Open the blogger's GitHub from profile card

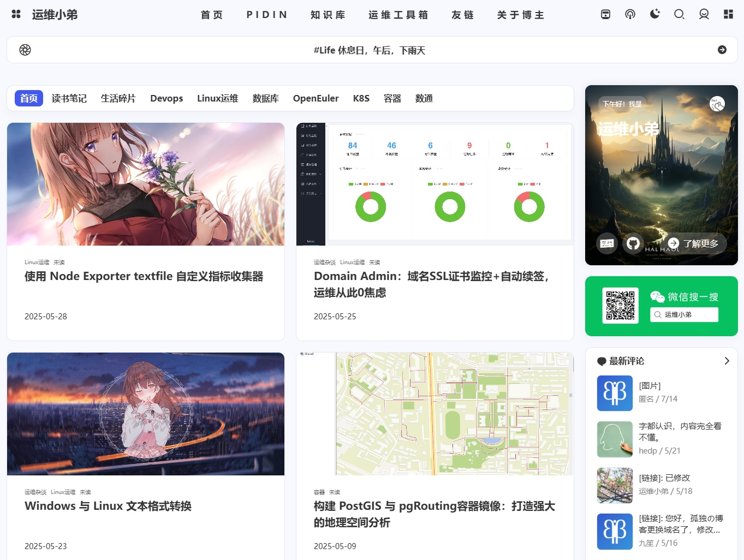point(633,244)
